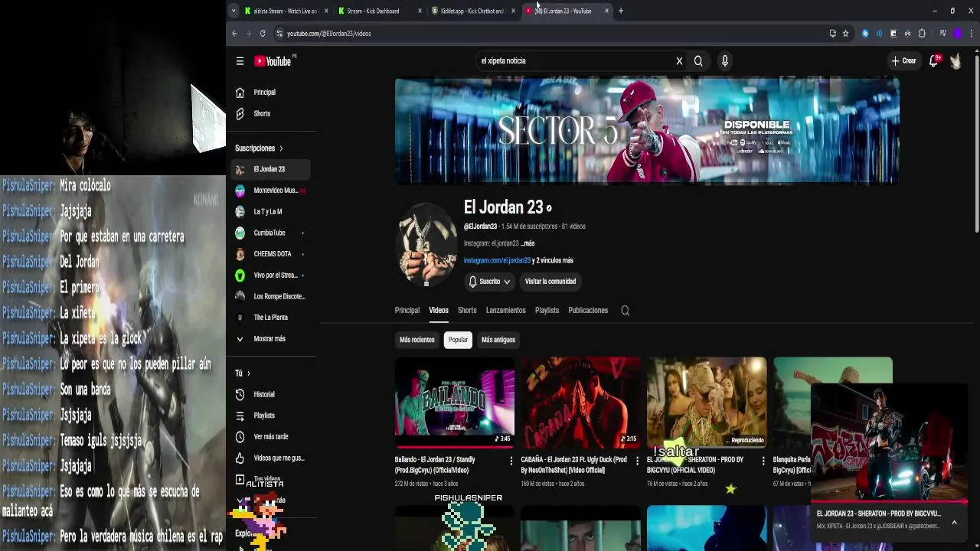Open El Jordan 23 subscription
Viewport: 980px width, 551px height.
[270, 169]
